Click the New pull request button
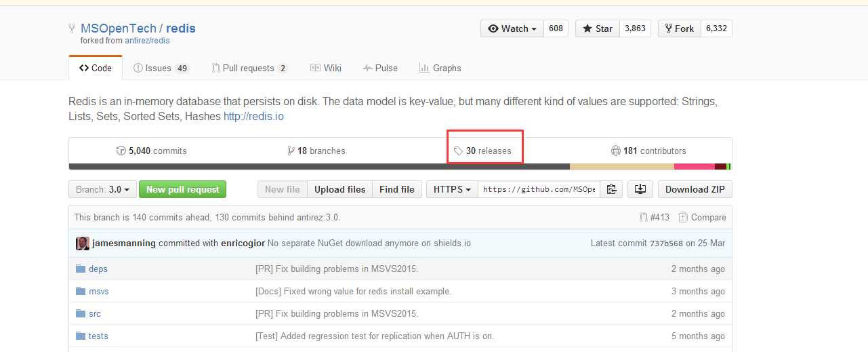Screen dimensions: 868x352 182,189
